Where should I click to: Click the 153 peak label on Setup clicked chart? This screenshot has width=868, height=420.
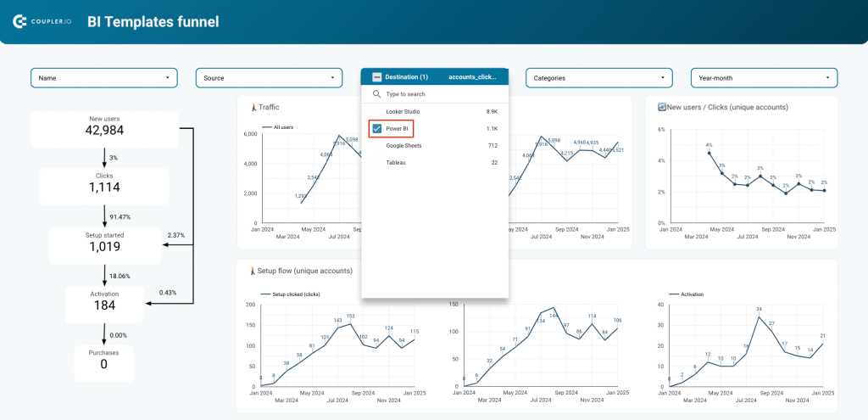350,316
